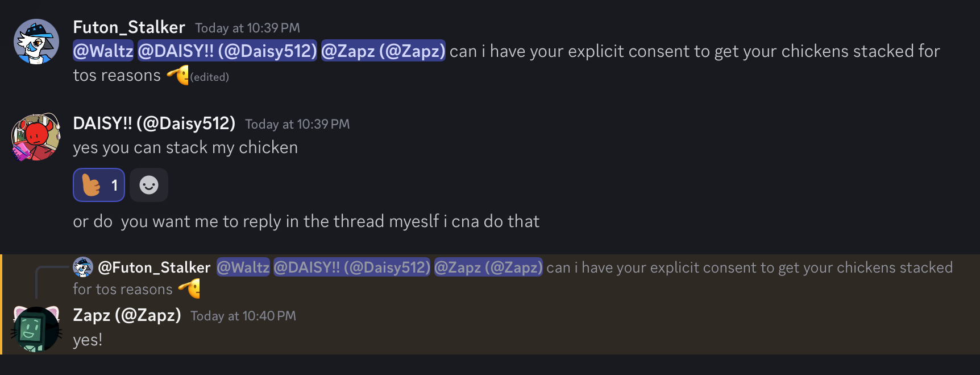Open the Futon_Stalker username
Screen dimensions: 980x375
(129, 27)
